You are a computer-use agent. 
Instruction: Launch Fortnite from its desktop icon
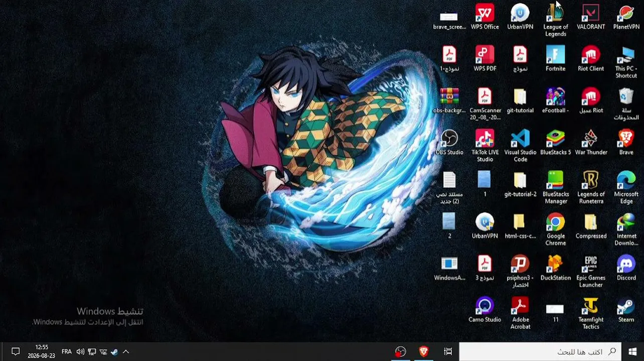[555, 59]
